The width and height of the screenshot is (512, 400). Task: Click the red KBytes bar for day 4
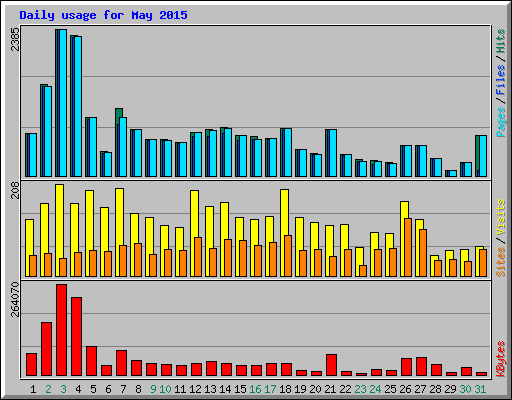[x=76, y=337]
